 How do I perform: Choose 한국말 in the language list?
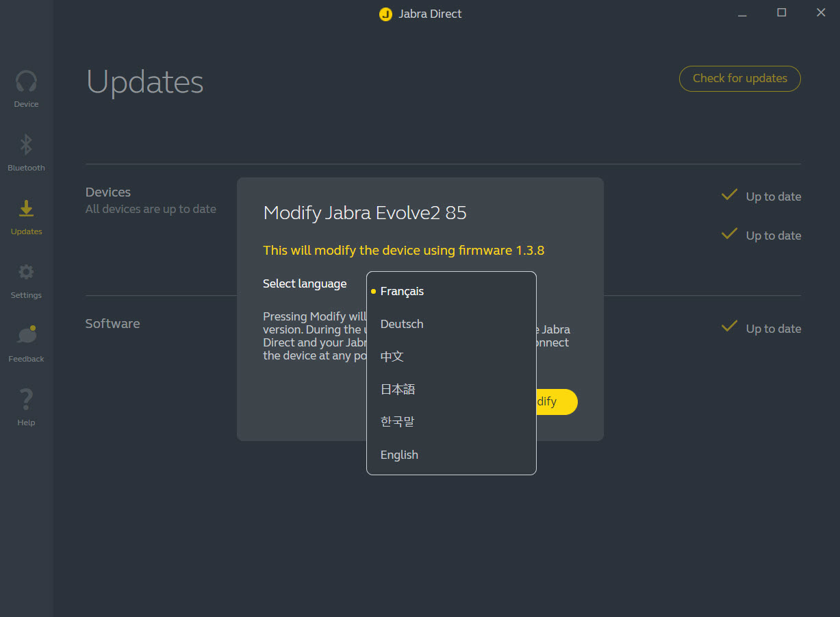[x=451, y=422]
